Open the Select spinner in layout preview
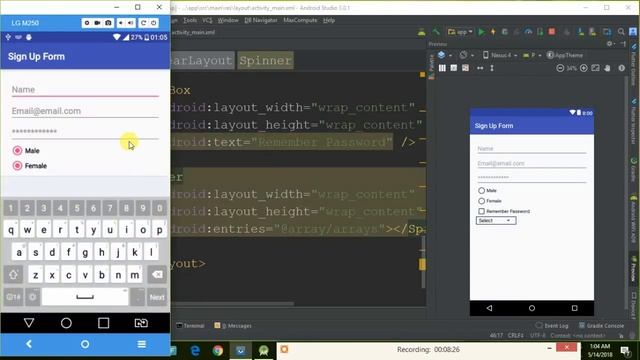 496,220
